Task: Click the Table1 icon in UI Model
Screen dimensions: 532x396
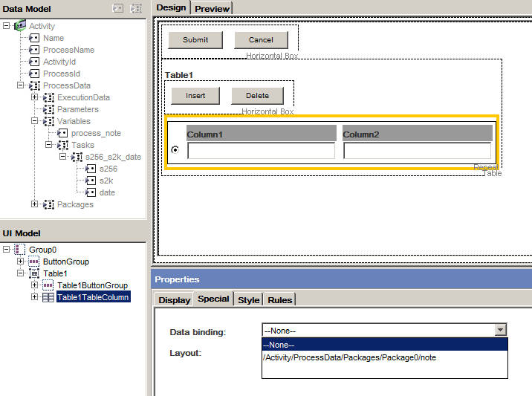Action: click(34, 273)
